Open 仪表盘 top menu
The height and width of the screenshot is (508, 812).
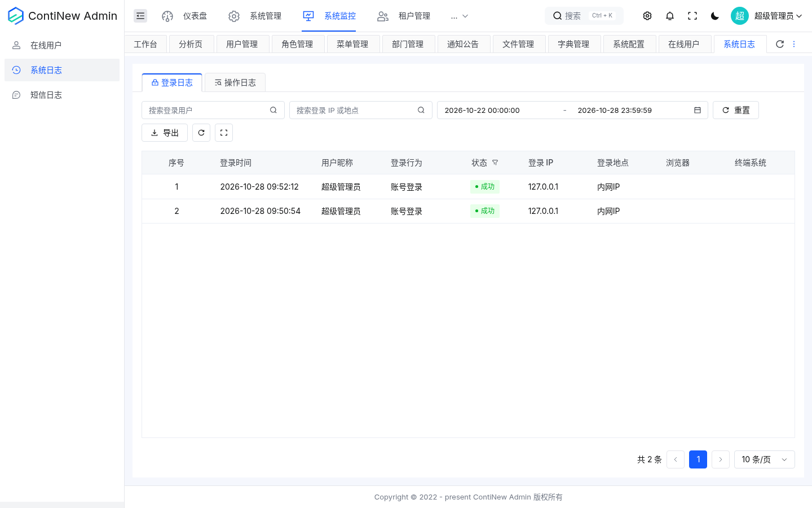pos(184,16)
